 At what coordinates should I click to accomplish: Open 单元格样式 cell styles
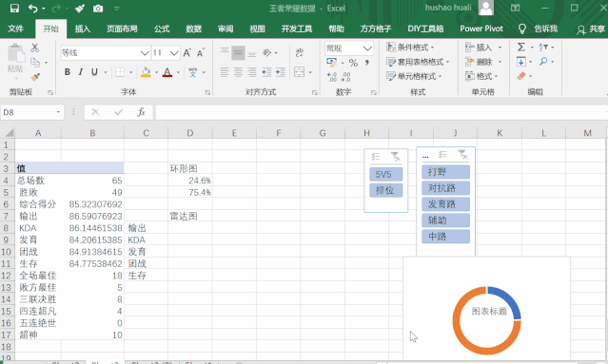click(x=414, y=76)
